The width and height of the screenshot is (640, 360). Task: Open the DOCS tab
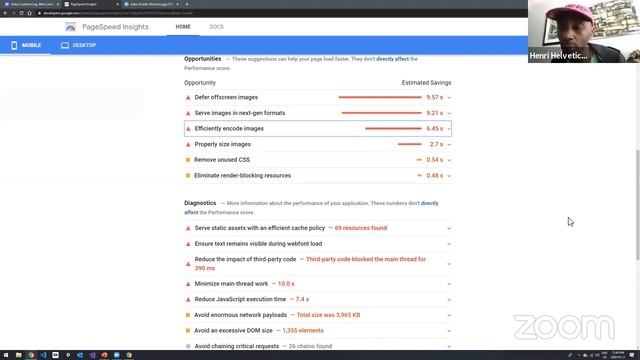click(x=216, y=27)
